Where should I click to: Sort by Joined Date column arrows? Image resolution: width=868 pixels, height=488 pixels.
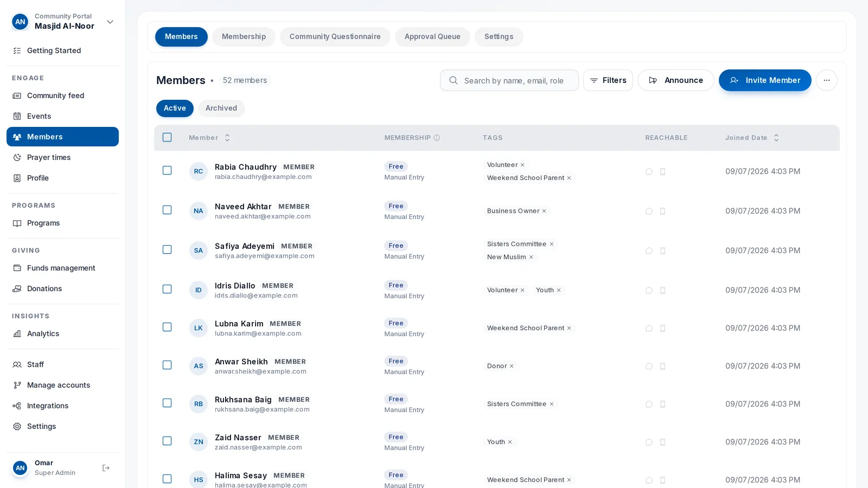[x=776, y=138]
